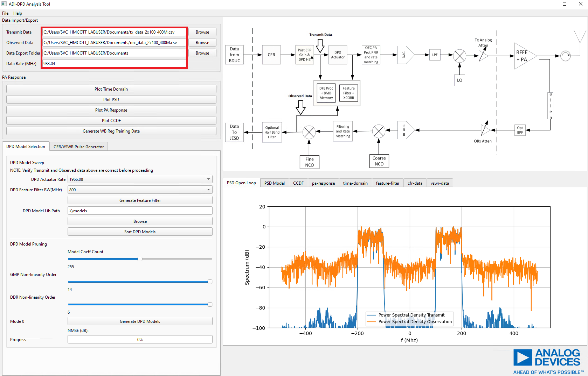The width and height of the screenshot is (588, 376).
Task: Click the ADI-DPD app icon in title bar
Action: tap(5, 4)
